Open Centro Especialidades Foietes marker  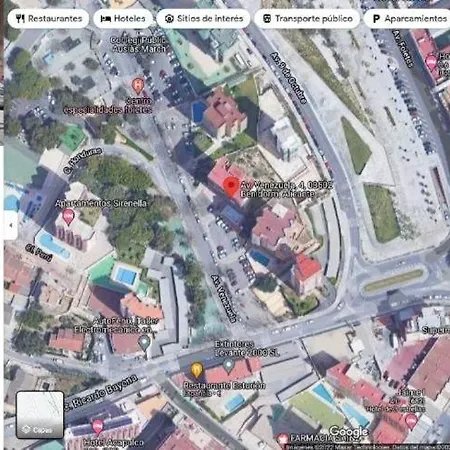(x=138, y=85)
